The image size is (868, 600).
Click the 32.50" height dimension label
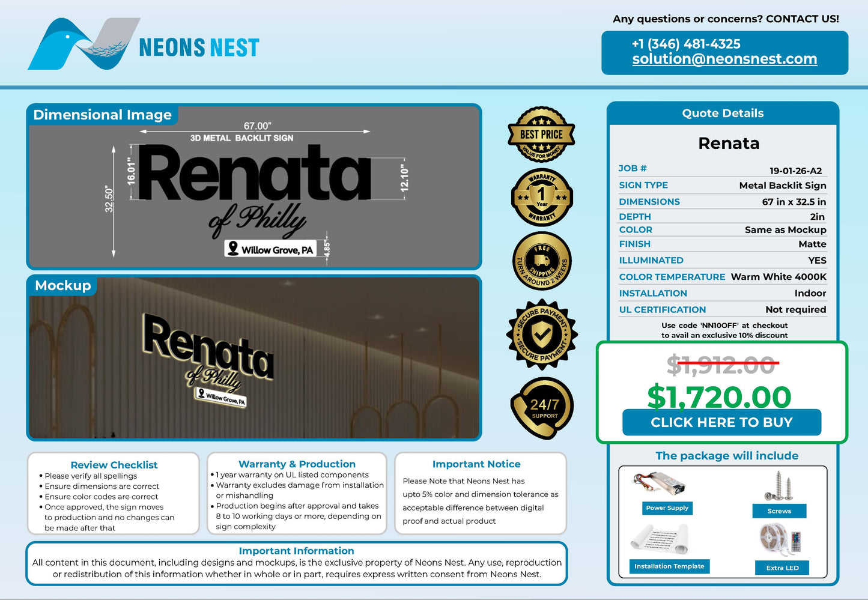coord(109,199)
